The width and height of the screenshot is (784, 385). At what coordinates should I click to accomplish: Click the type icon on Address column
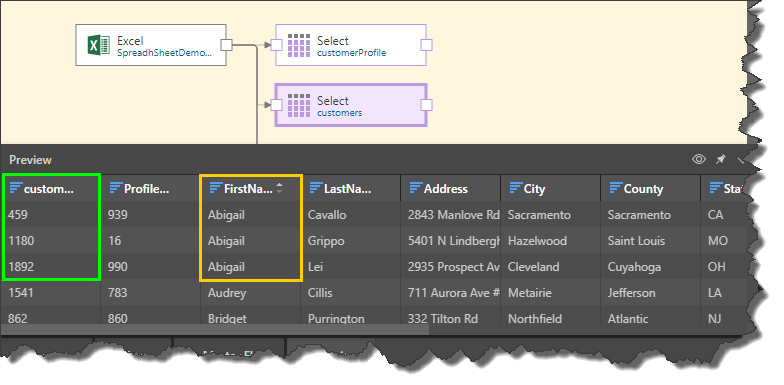tap(416, 188)
